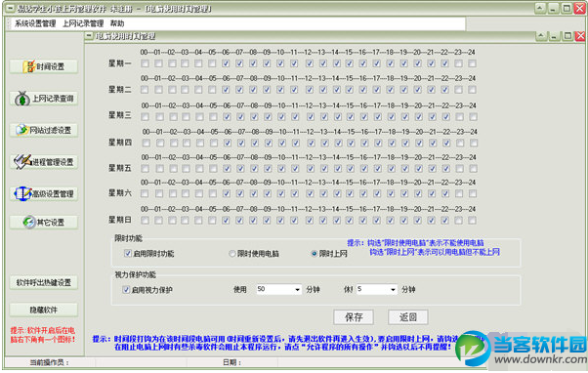Toggle 星期二 checkbox under hour 24
This screenshot has width=588, height=373.
tap(472, 90)
